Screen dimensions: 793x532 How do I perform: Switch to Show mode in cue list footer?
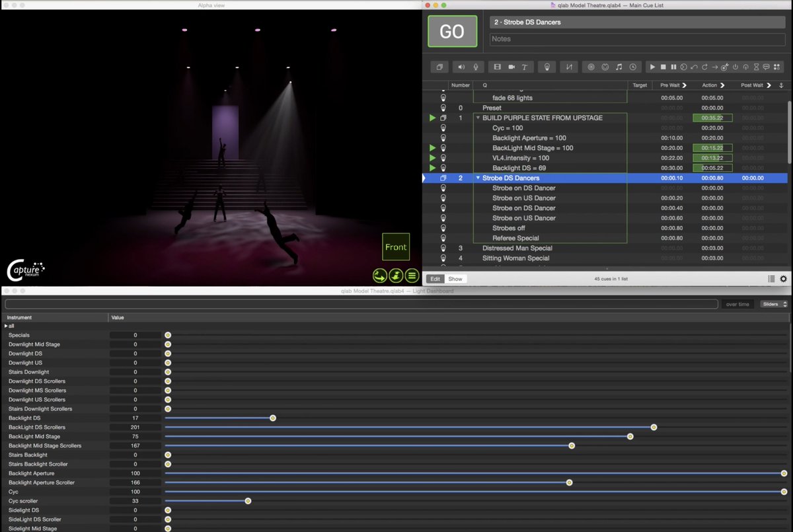[x=455, y=279]
